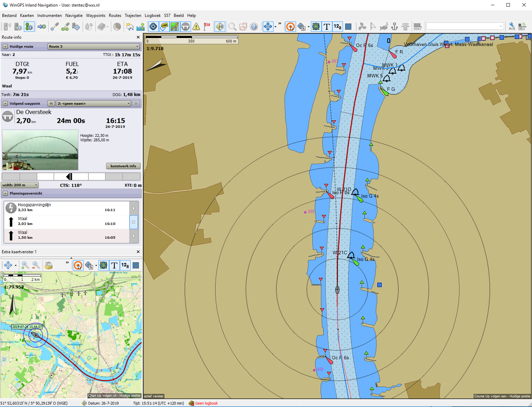Click the fish-on-hook icon in toolbar
Image resolution: width=532 pixels, height=407 pixels.
point(384,27)
